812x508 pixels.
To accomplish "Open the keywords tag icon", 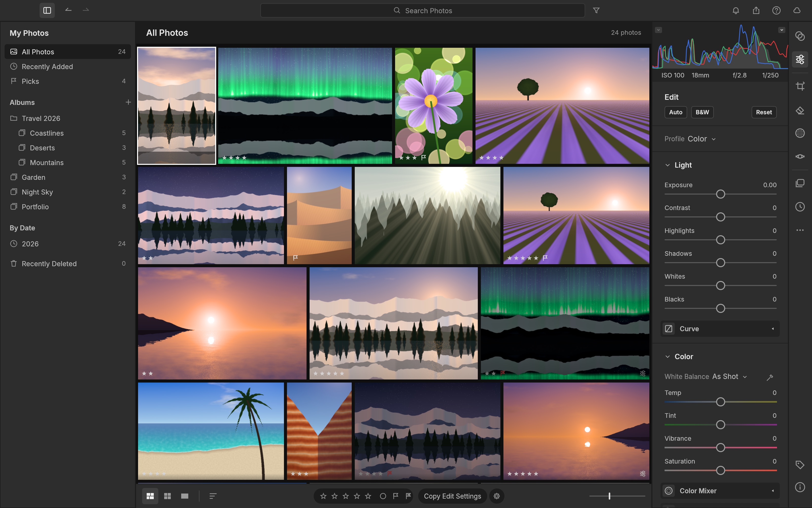I will pos(800,465).
